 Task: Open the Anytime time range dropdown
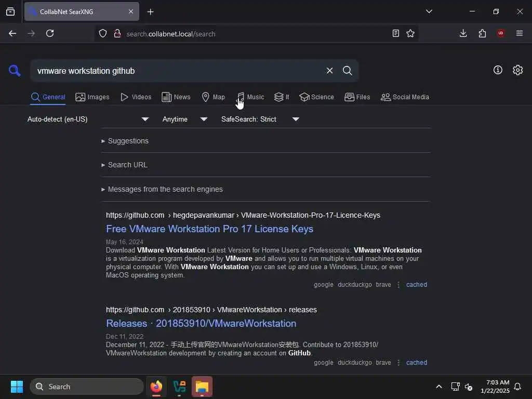pyautogui.click(x=185, y=119)
